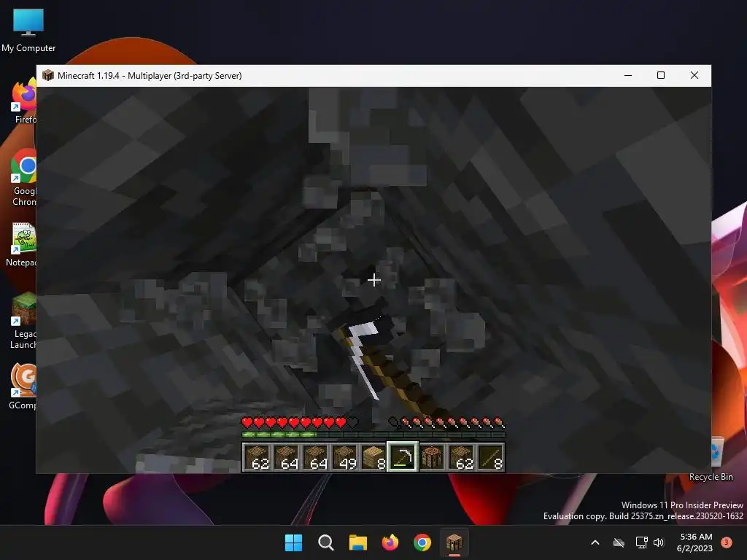Click the hunger drumsticks bar
This screenshot has width=747, height=560.
point(446,422)
